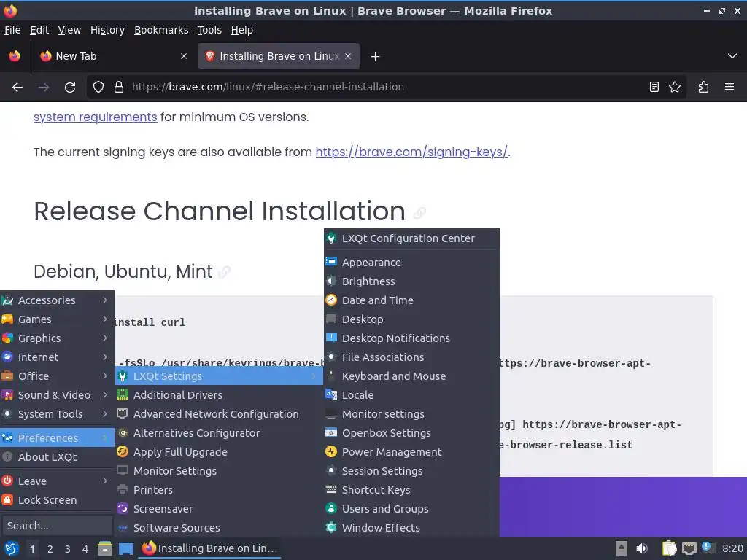Image resolution: width=747 pixels, height=560 pixels.
Task: Open the Edit menu
Action: click(x=39, y=30)
